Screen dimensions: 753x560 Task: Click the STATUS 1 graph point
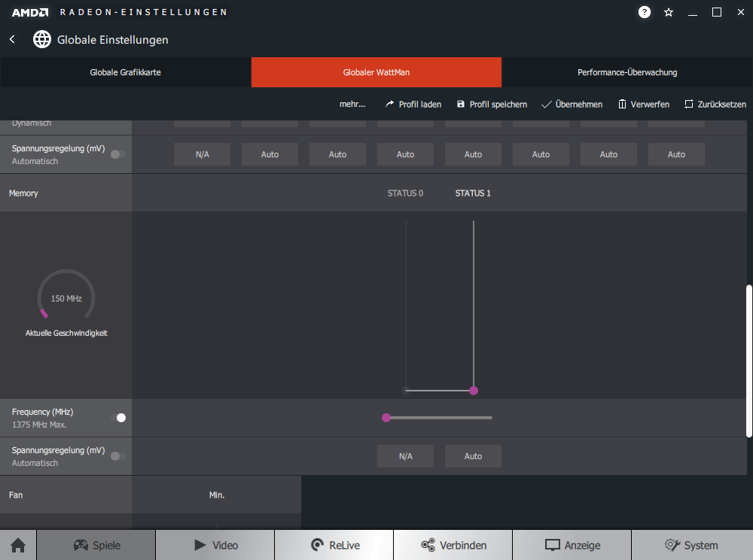point(474,391)
